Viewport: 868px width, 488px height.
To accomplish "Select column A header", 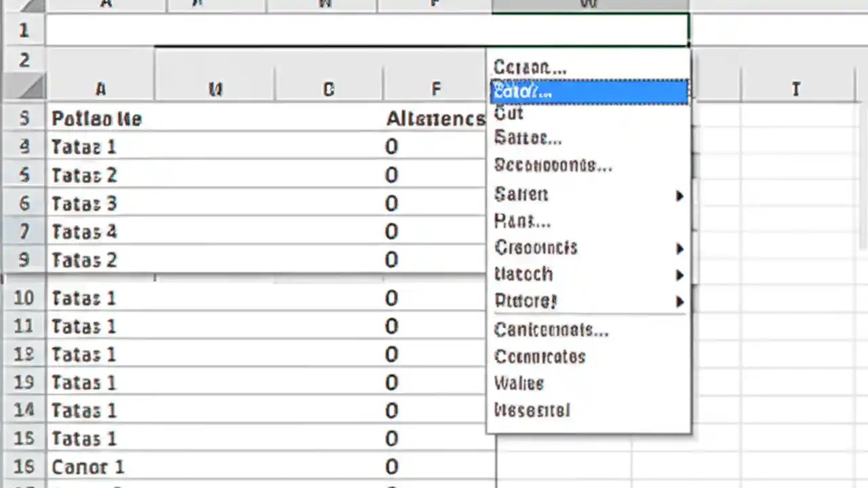I will click(x=100, y=89).
